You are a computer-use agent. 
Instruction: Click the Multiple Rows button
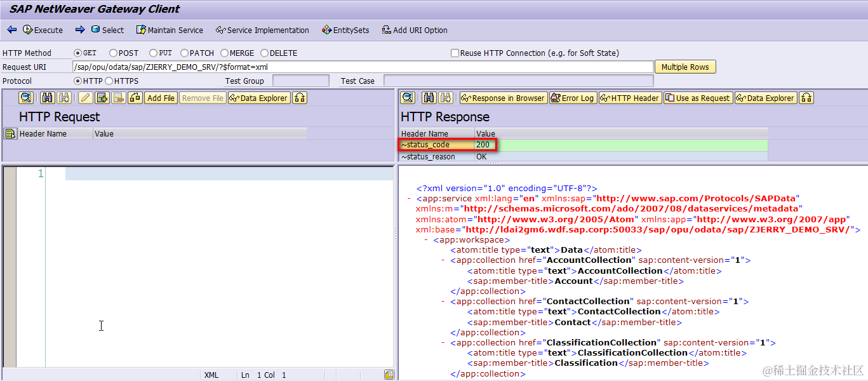(x=685, y=67)
